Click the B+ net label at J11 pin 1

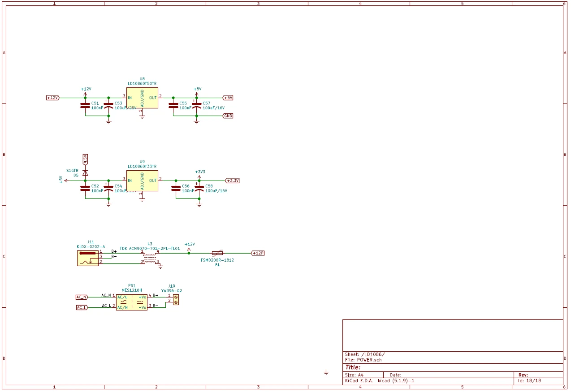click(114, 251)
